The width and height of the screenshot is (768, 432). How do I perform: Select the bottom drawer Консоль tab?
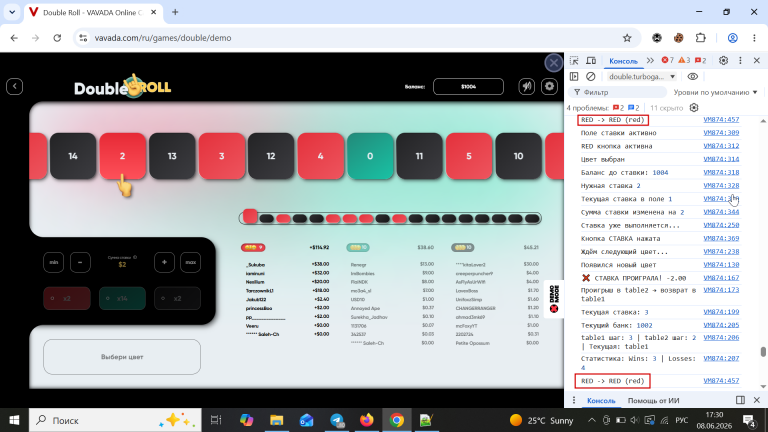(601, 400)
